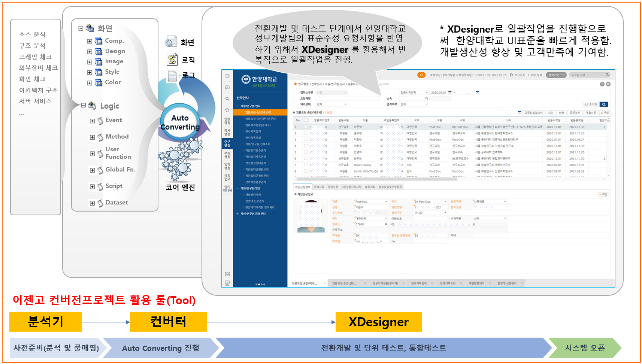
Task: Click the Logic tree root icon
Action: [92, 106]
